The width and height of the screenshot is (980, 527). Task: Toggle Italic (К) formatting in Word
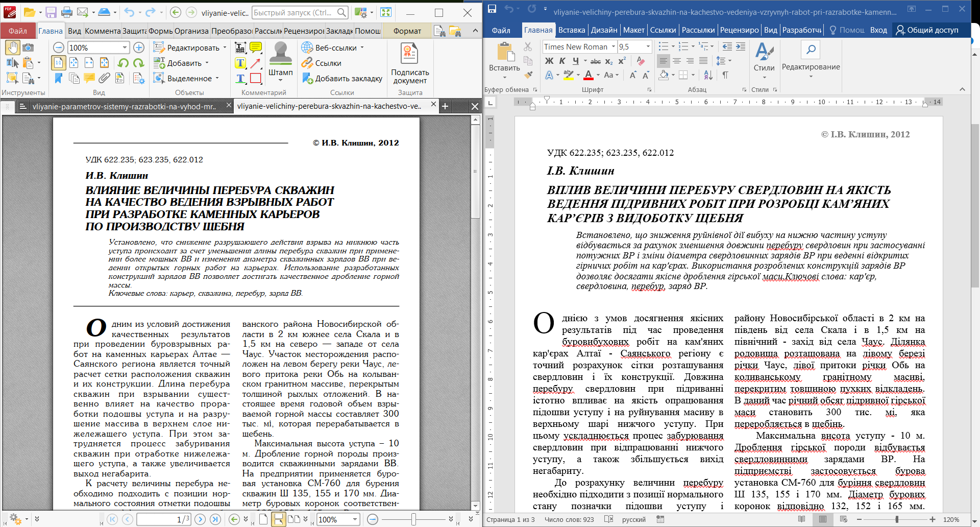click(x=562, y=61)
